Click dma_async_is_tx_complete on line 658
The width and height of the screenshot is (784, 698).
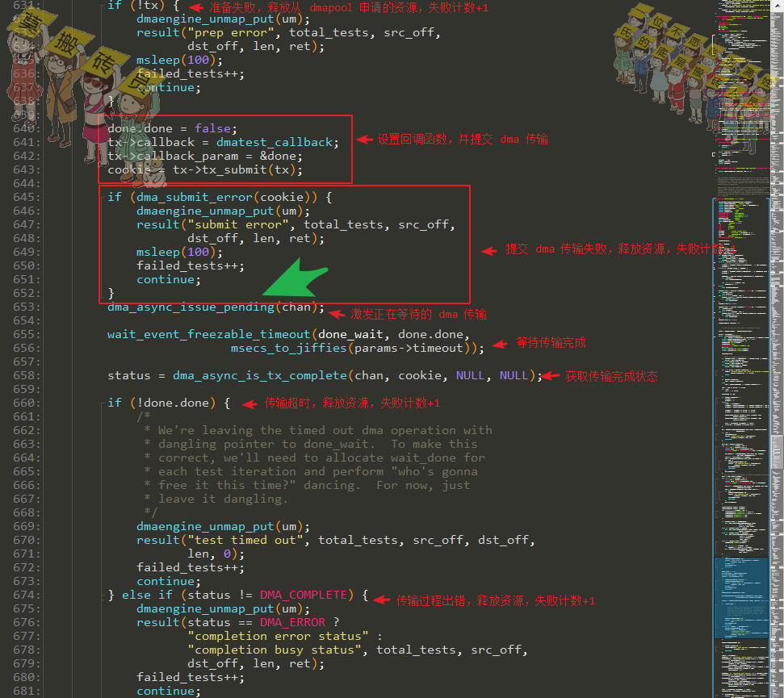(x=259, y=376)
